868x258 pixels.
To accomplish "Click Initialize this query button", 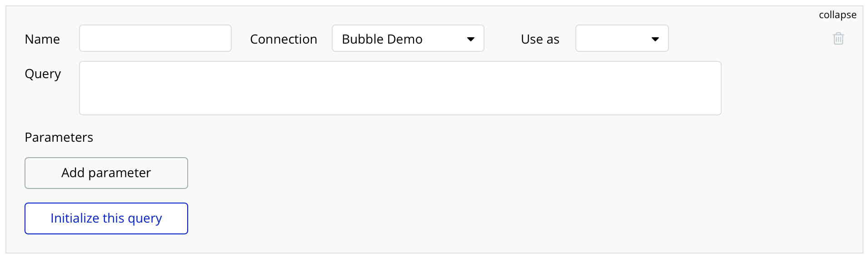I will (106, 218).
